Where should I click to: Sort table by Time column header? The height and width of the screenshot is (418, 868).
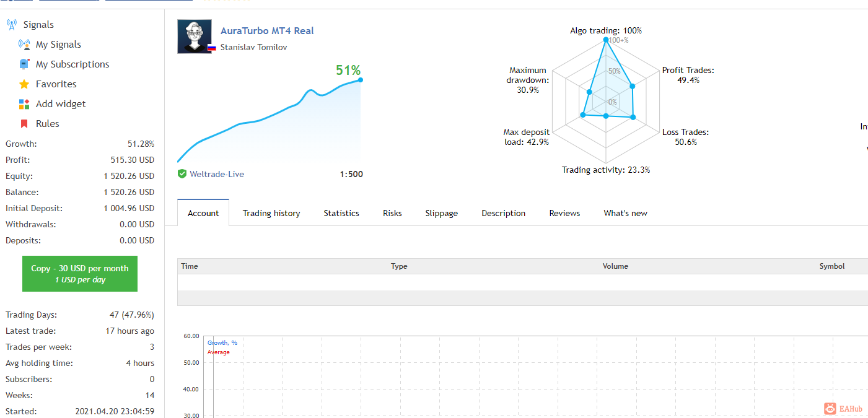tap(190, 266)
